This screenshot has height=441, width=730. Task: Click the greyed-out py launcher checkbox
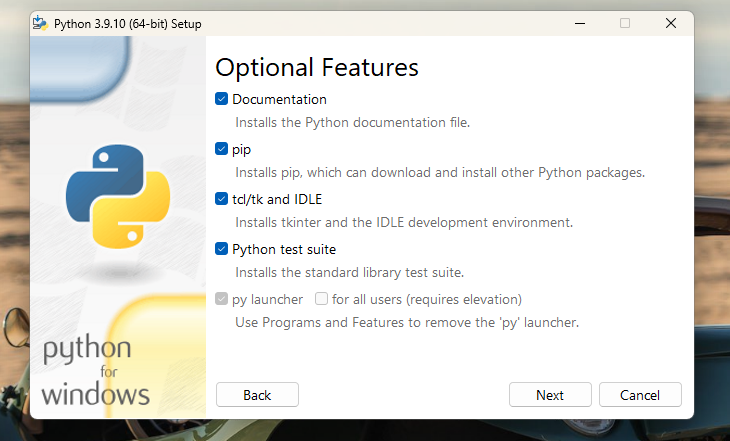tap(222, 299)
